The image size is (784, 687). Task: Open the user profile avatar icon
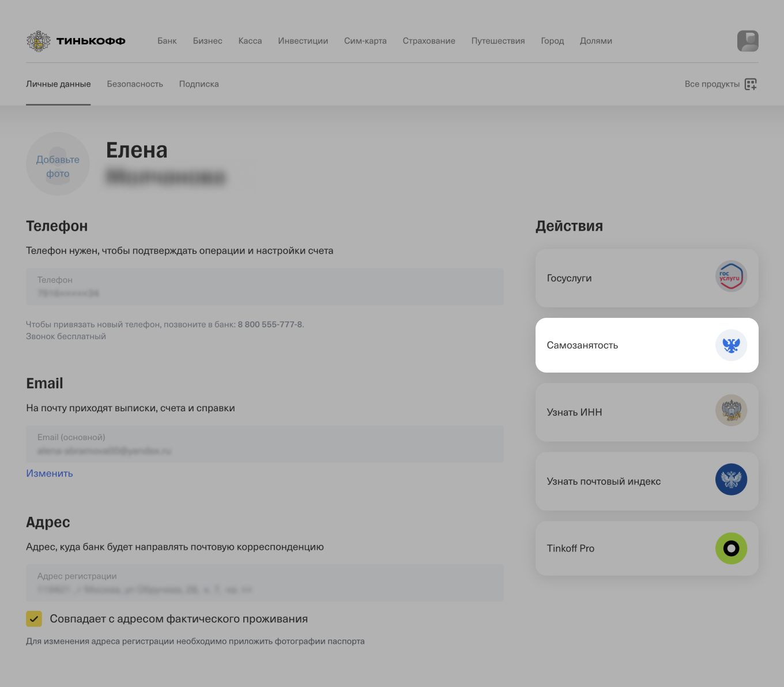(748, 41)
